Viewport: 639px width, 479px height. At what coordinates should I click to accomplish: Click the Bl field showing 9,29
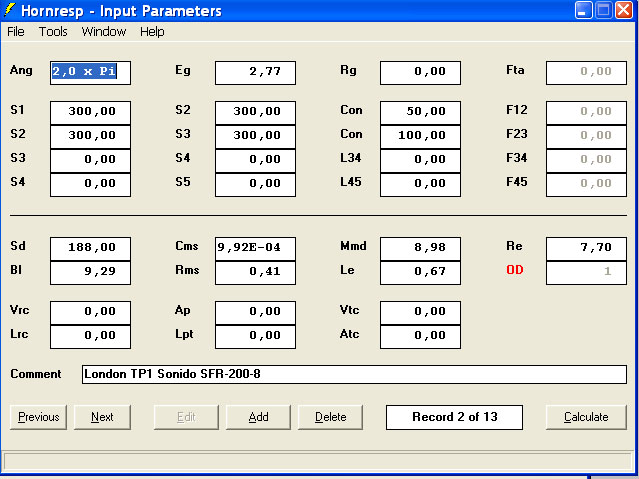pos(90,272)
